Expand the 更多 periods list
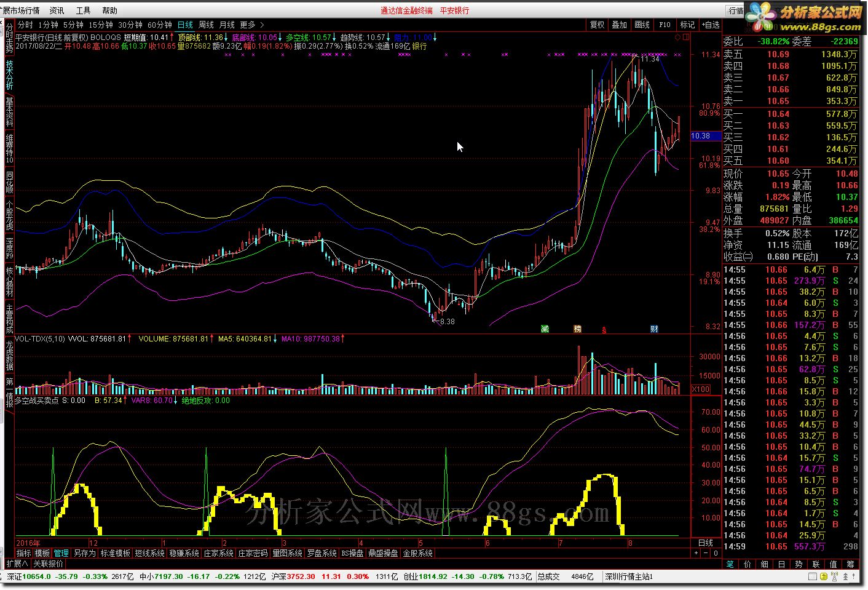 [x=251, y=25]
